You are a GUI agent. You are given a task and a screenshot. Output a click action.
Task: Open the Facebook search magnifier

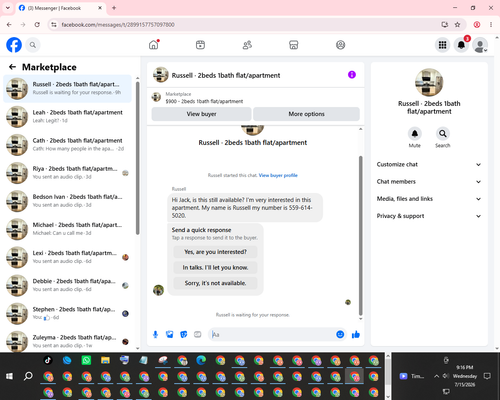(33, 45)
